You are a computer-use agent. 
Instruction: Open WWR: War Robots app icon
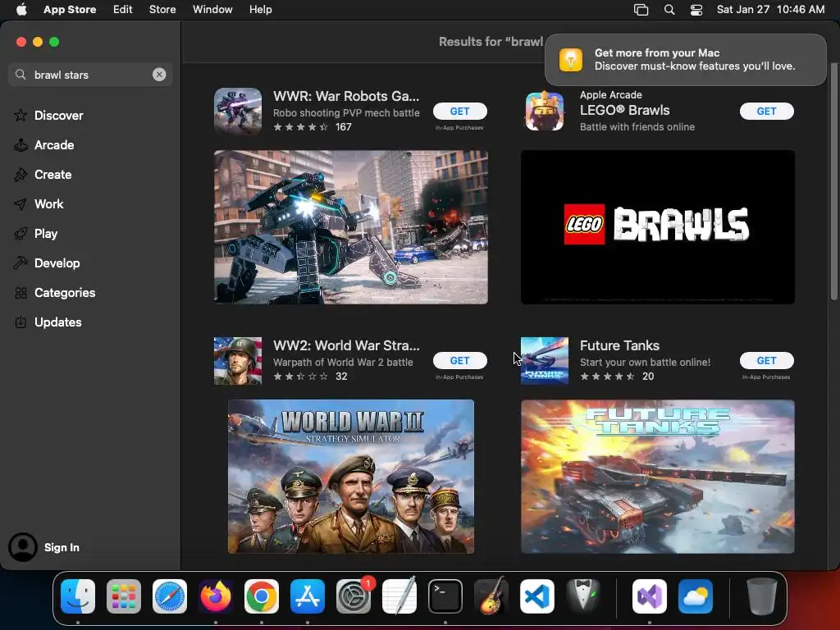[x=238, y=112]
